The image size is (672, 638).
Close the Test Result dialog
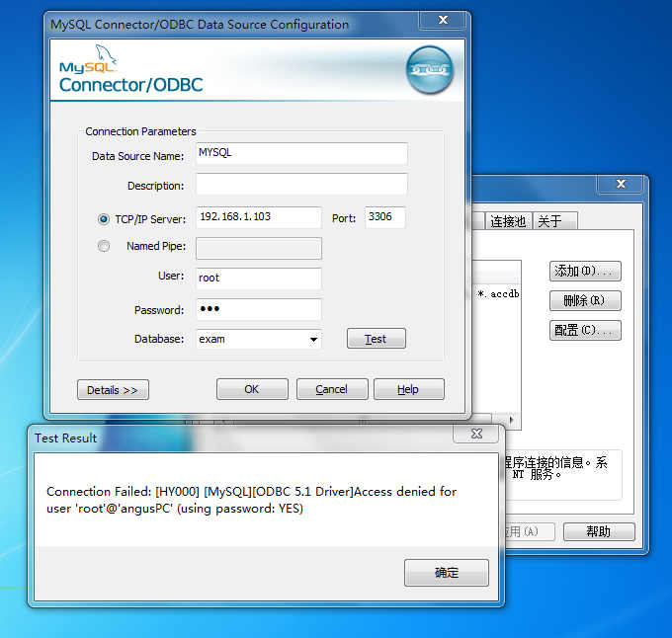(x=476, y=434)
